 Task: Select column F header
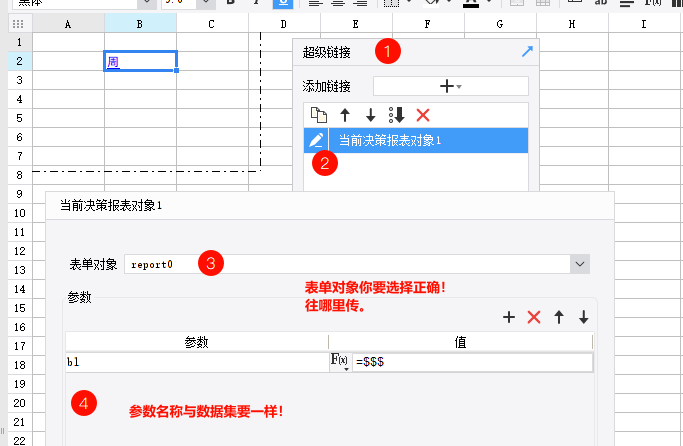coord(428,24)
